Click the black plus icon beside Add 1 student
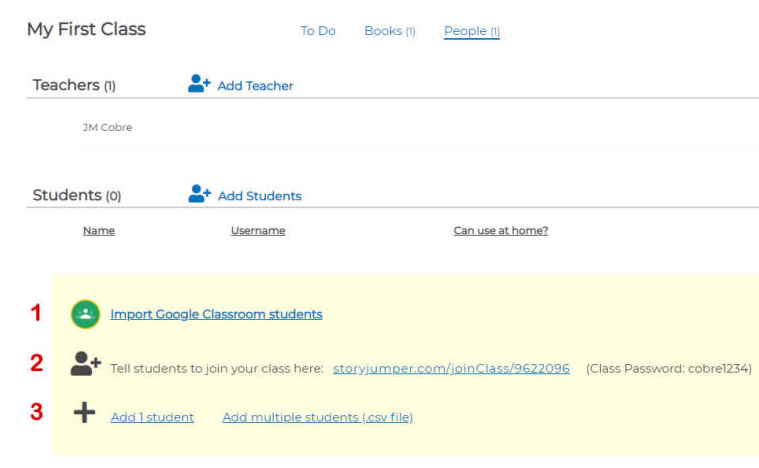The image size is (759, 468). [x=85, y=415]
